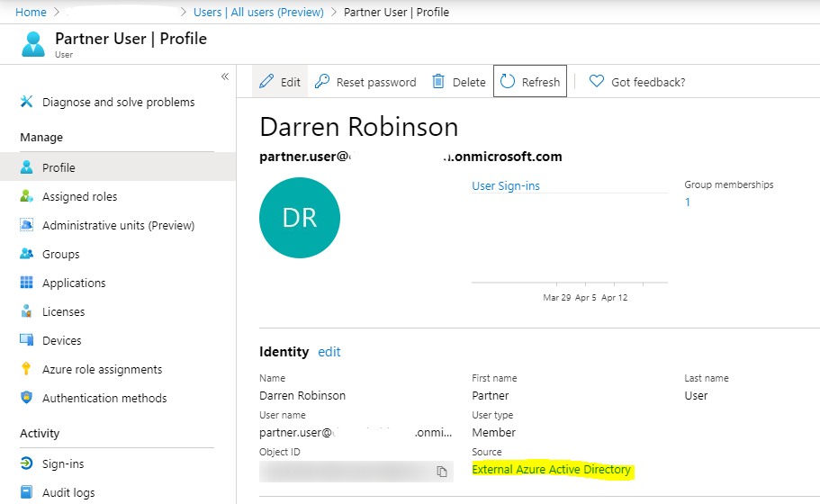Collapse the left sidebar with double chevron
820x504 pixels.
coord(225,76)
